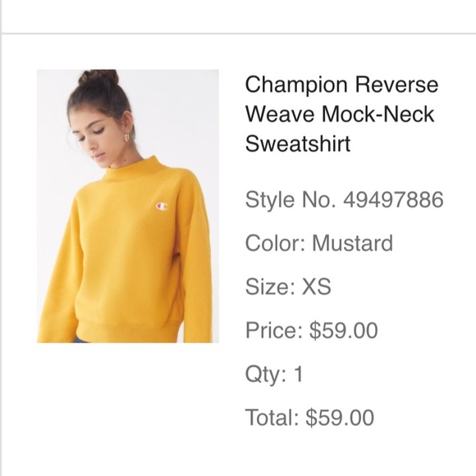
Task: Select the style number 49497886
Action: click(393, 199)
